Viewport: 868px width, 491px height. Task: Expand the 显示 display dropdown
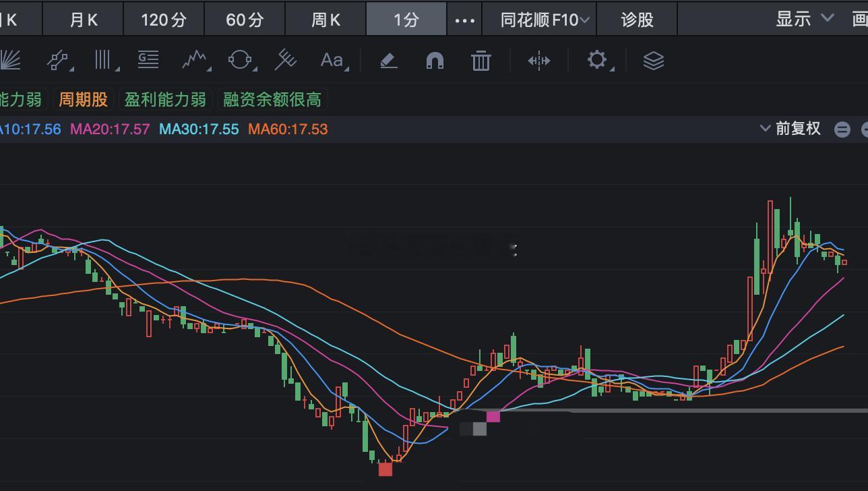tap(805, 19)
